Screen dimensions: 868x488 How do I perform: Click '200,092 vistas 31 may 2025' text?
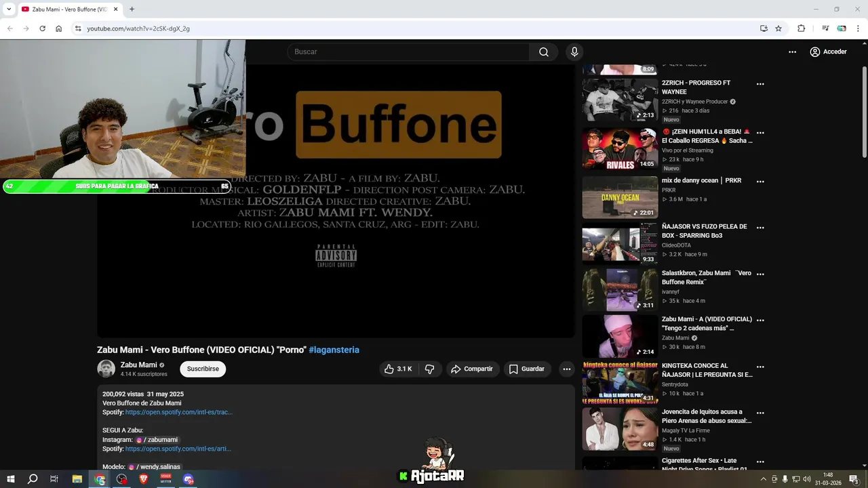[143, 394]
